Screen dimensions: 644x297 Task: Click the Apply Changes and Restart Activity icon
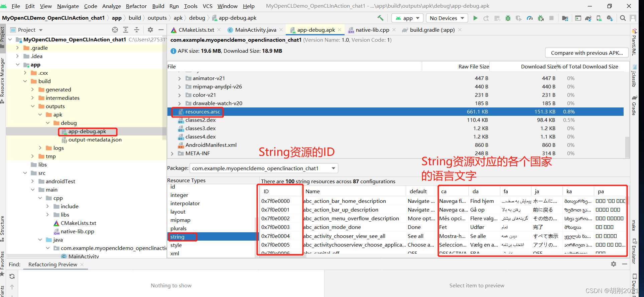click(x=486, y=18)
